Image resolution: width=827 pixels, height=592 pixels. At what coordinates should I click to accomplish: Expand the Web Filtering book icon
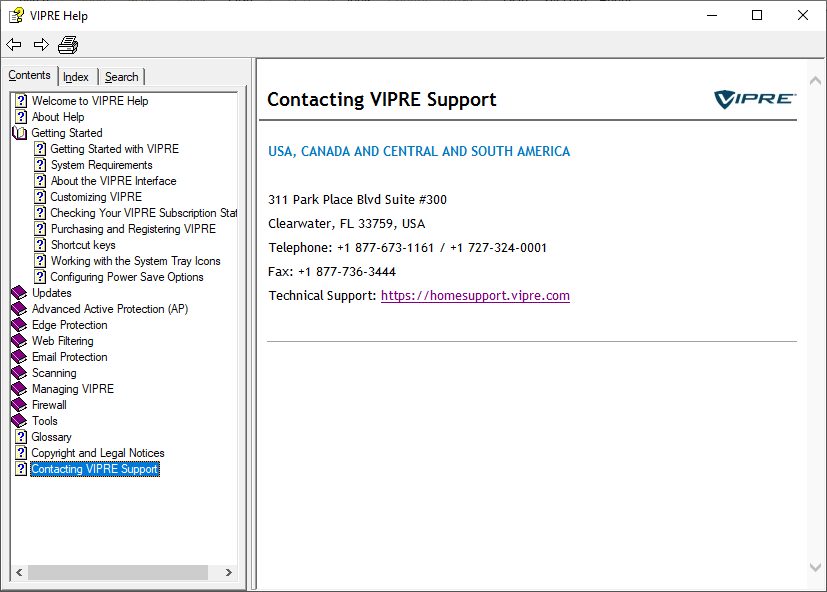(x=19, y=341)
